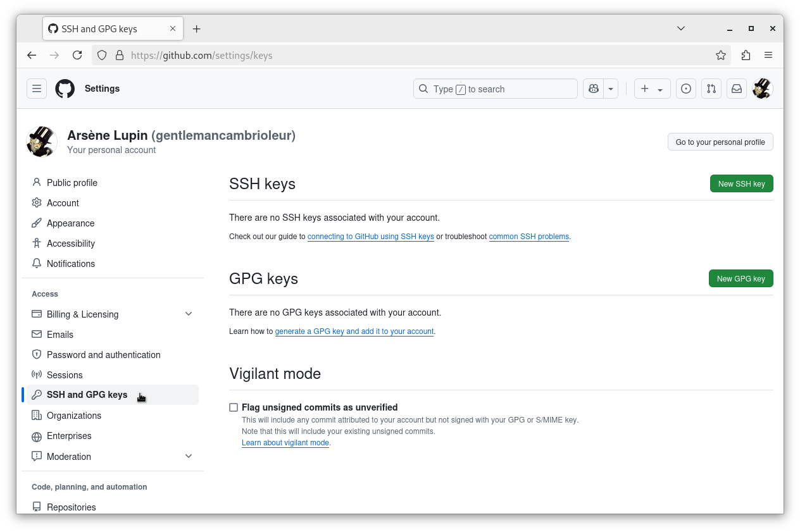This screenshot has height=532, width=800.
Task: Open Copilot chat icon in header
Action: point(594,89)
